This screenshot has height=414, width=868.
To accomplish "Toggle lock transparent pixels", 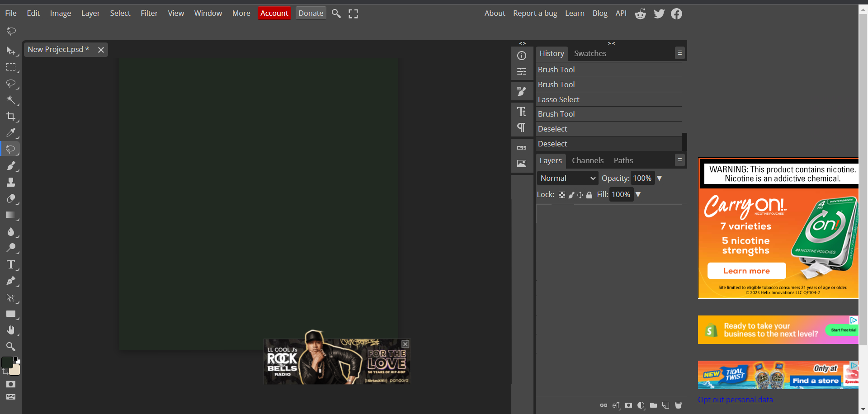I will click(562, 195).
